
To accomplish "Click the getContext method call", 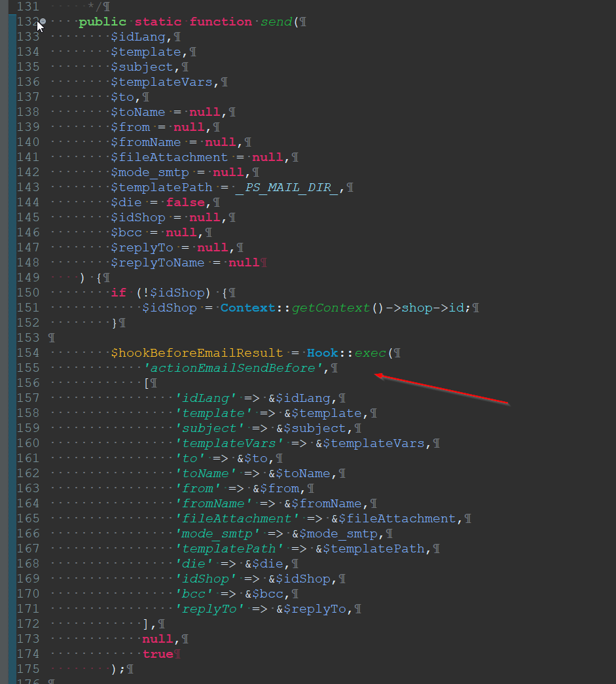I will click(x=331, y=308).
